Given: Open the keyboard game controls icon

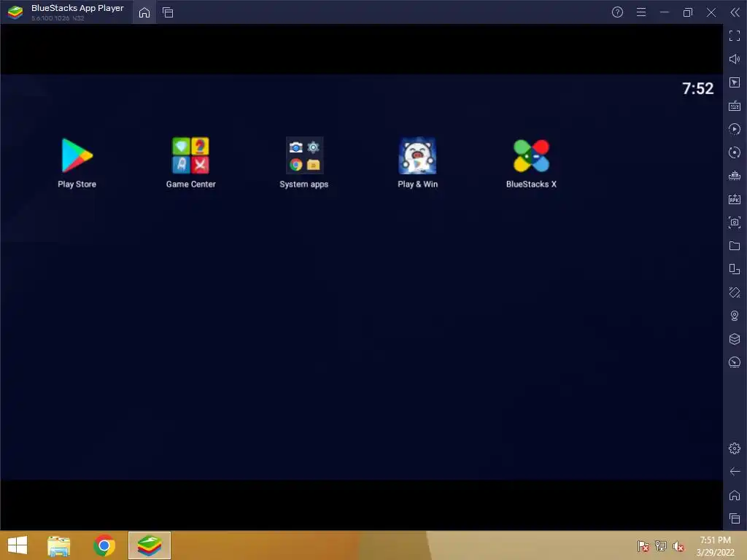Looking at the screenshot, I should [x=735, y=106].
